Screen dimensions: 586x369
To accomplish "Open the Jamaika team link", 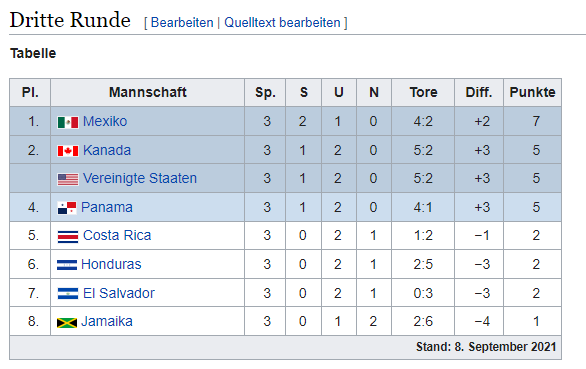I will coord(107,322).
